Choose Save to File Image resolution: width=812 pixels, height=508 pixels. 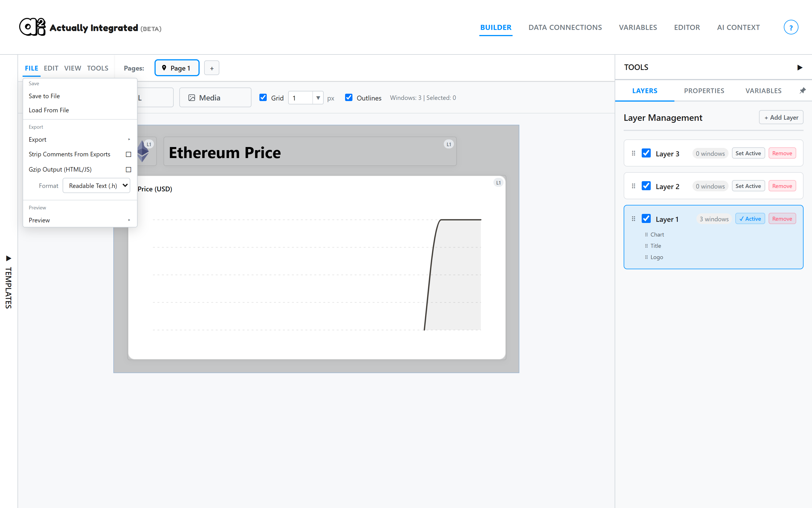point(80,96)
